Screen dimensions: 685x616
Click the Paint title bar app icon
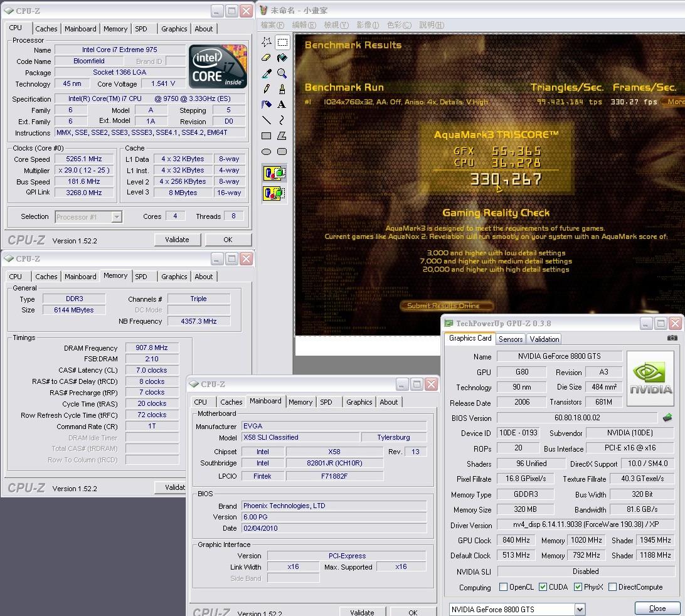[263, 10]
